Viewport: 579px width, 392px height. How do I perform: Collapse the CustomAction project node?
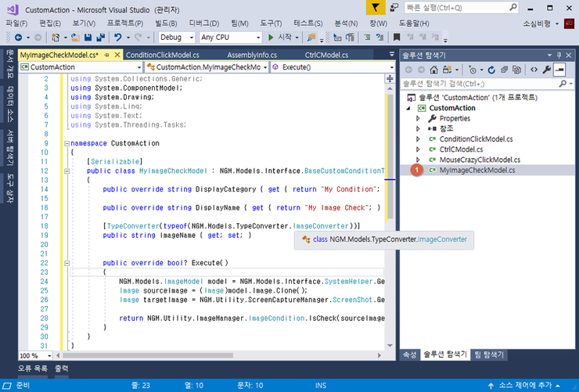[x=408, y=108]
